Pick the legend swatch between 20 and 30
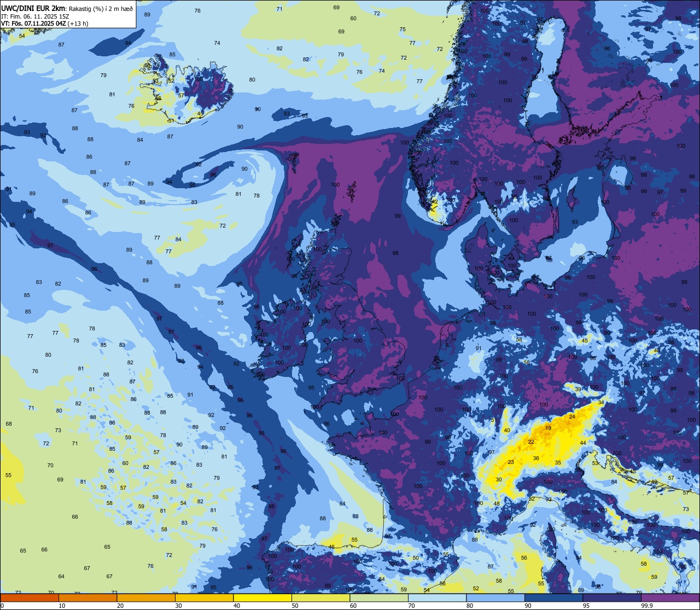 pyautogui.click(x=146, y=598)
